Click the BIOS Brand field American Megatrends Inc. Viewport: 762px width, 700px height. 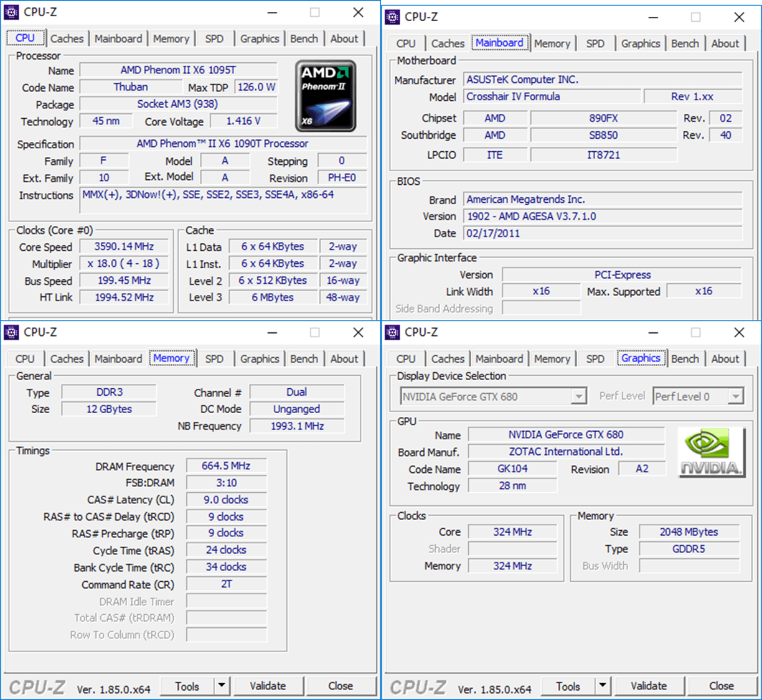tap(603, 200)
